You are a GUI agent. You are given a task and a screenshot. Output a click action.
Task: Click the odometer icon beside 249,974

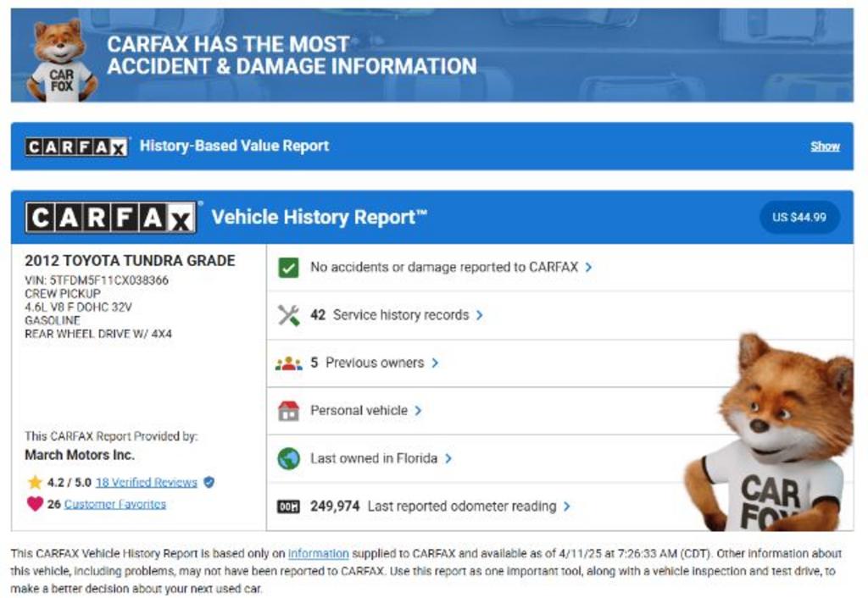[288, 507]
